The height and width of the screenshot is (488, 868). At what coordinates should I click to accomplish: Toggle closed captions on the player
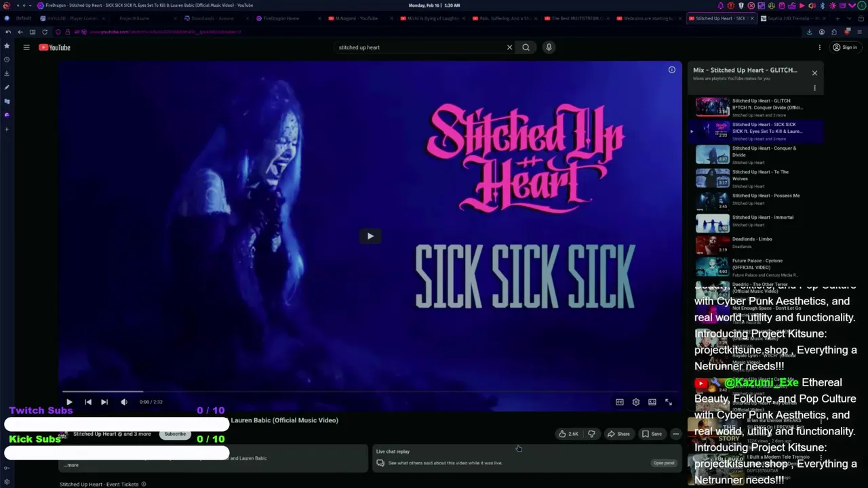click(620, 402)
